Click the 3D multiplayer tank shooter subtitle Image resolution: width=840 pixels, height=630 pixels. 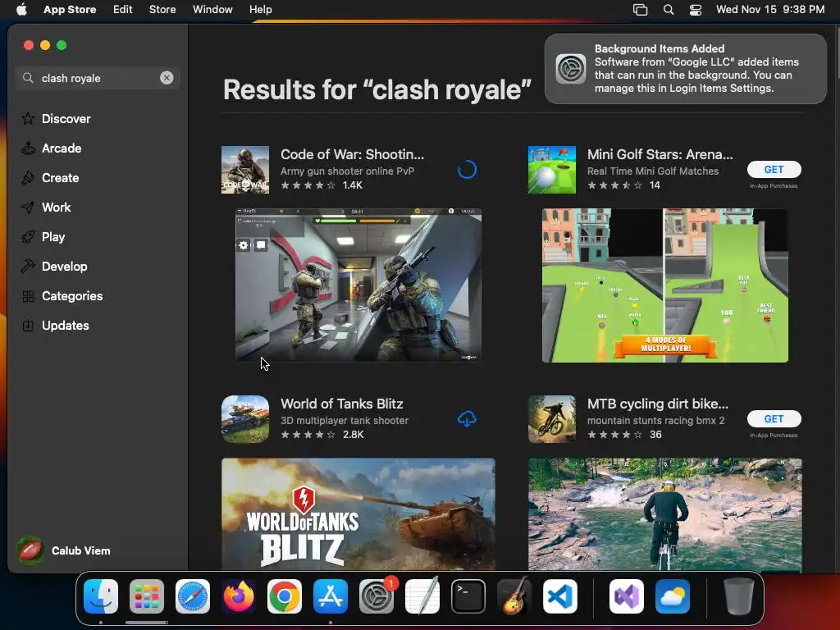345,421
